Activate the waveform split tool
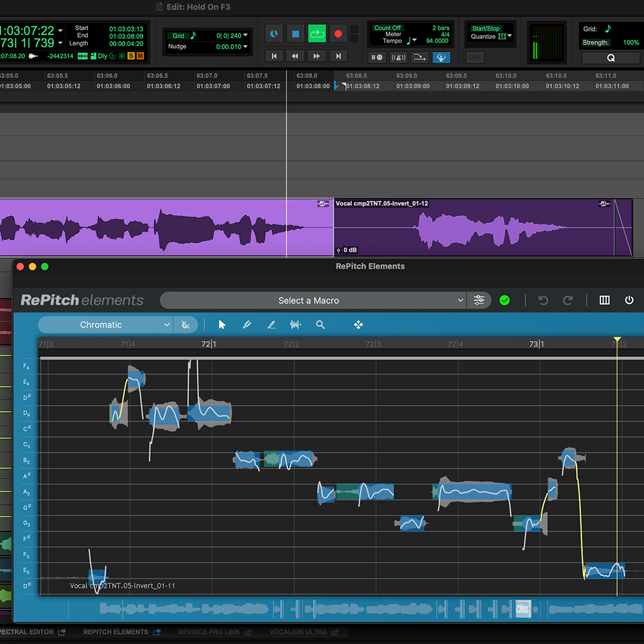644x644 pixels. pos(296,325)
